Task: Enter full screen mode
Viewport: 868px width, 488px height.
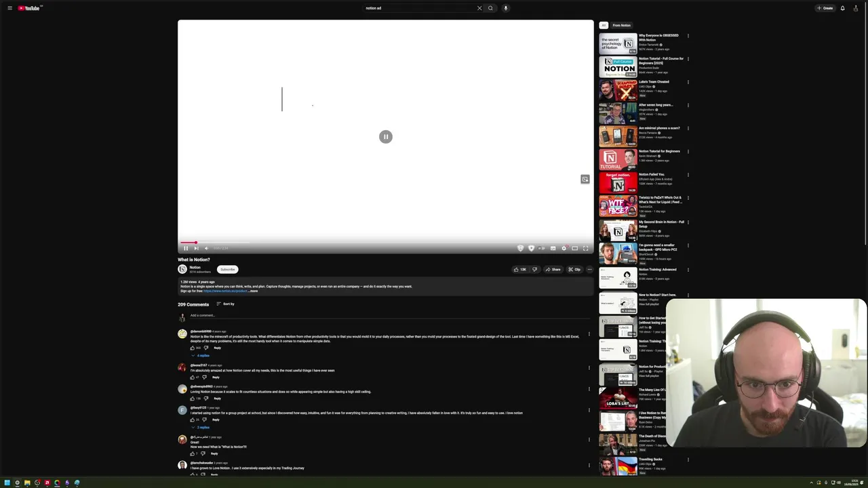Action: point(586,248)
